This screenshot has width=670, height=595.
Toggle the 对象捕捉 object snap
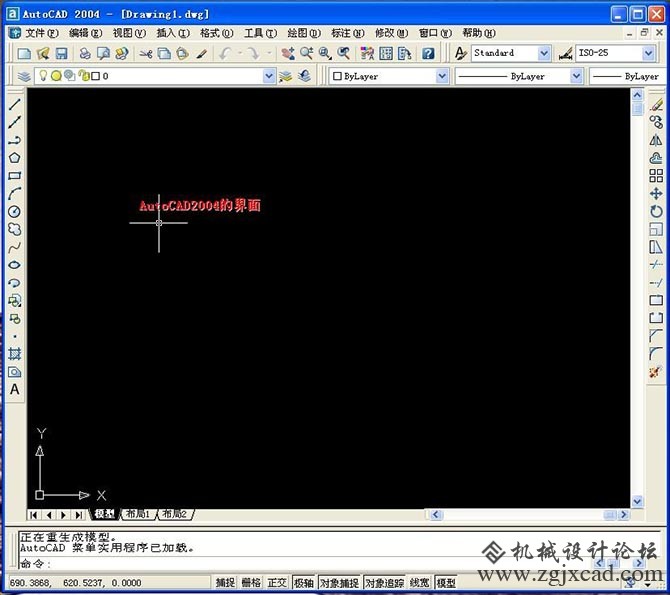point(340,583)
